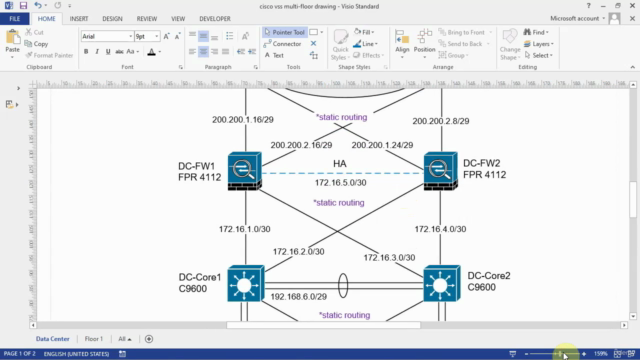Image resolution: width=640 pixels, height=360 pixels.
Task: Add a new page with plus icon
Action: point(149,339)
